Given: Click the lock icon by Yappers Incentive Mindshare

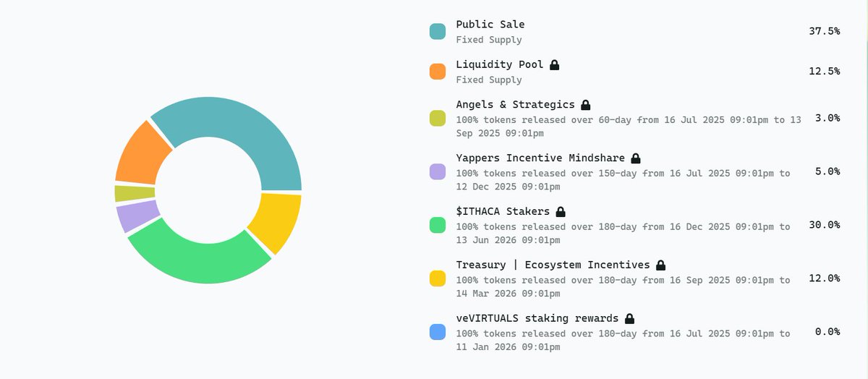Looking at the screenshot, I should click(x=636, y=158).
